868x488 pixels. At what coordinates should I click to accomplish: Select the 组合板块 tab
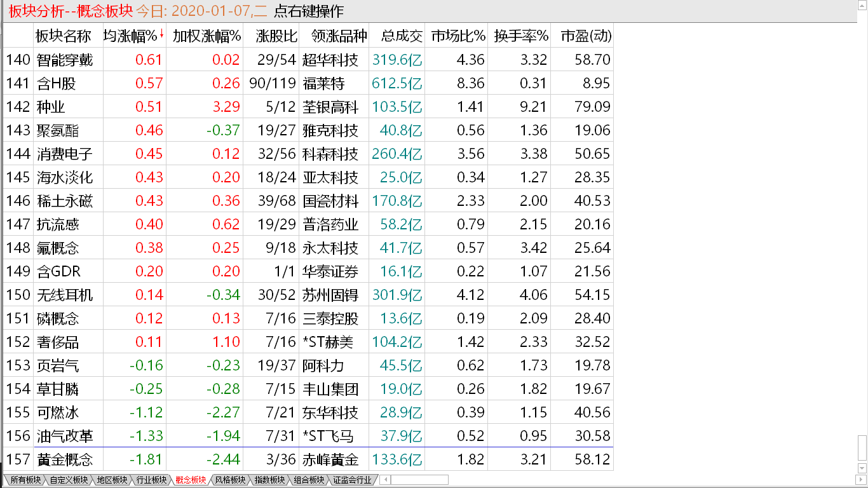point(309,480)
